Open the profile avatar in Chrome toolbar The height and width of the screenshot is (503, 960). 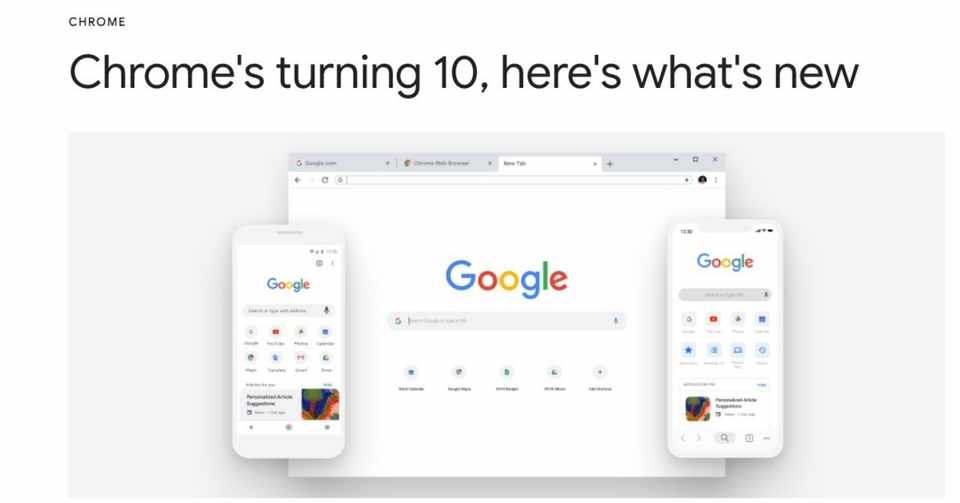coord(702,179)
